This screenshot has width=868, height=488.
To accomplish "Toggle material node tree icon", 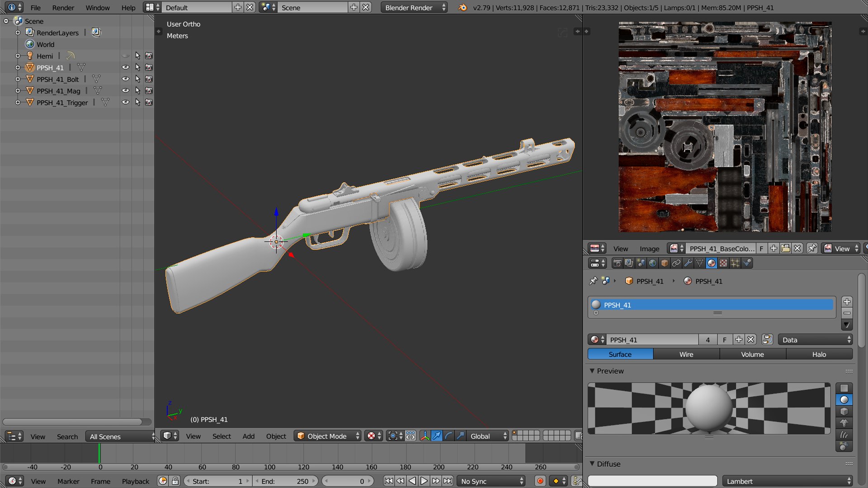I will click(767, 340).
